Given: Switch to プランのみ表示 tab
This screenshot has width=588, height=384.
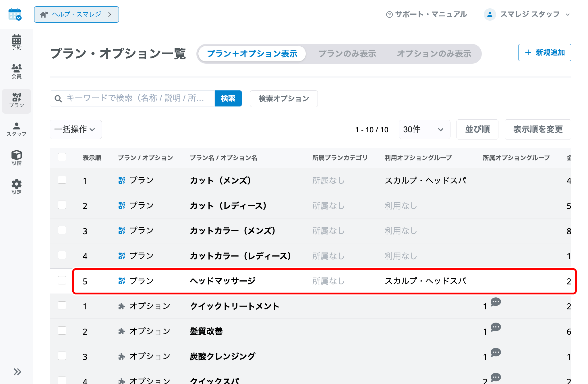Looking at the screenshot, I should (347, 54).
